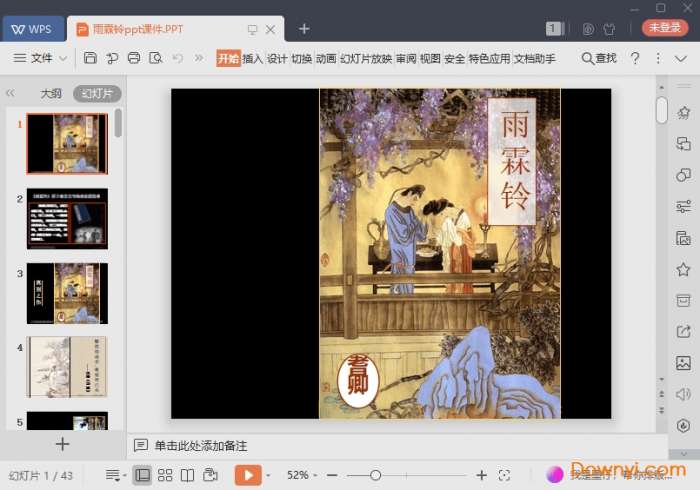Switch to slide sorter grid view

(165, 475)
